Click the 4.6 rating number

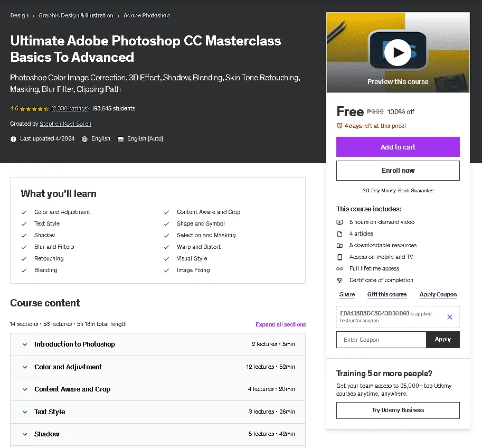click(x=14, y=108)
